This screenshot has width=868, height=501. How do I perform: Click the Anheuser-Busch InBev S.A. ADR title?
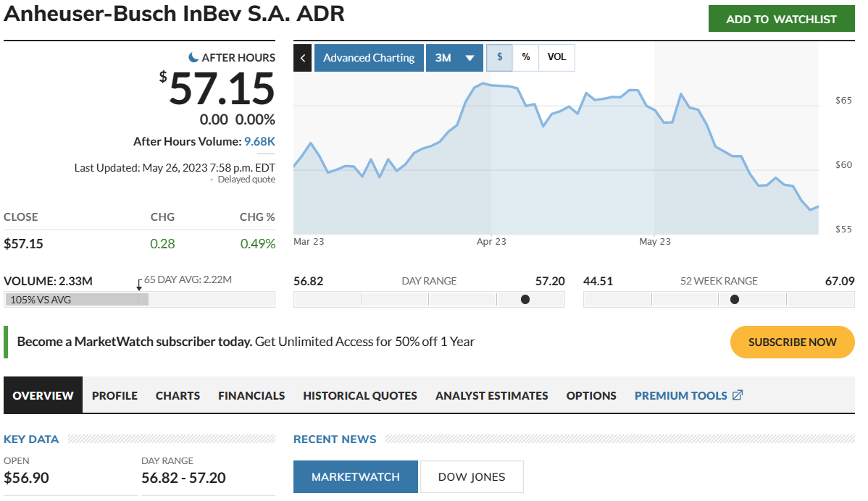[174, 13]
